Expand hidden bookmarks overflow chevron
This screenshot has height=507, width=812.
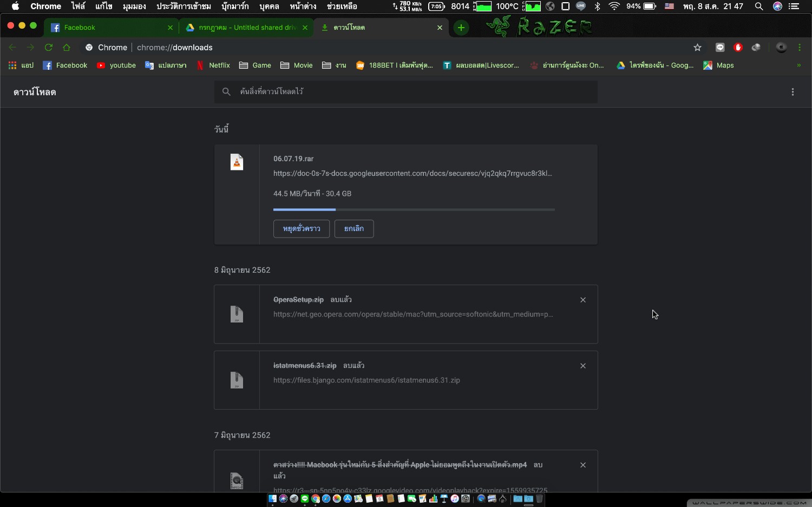point(798,65)
